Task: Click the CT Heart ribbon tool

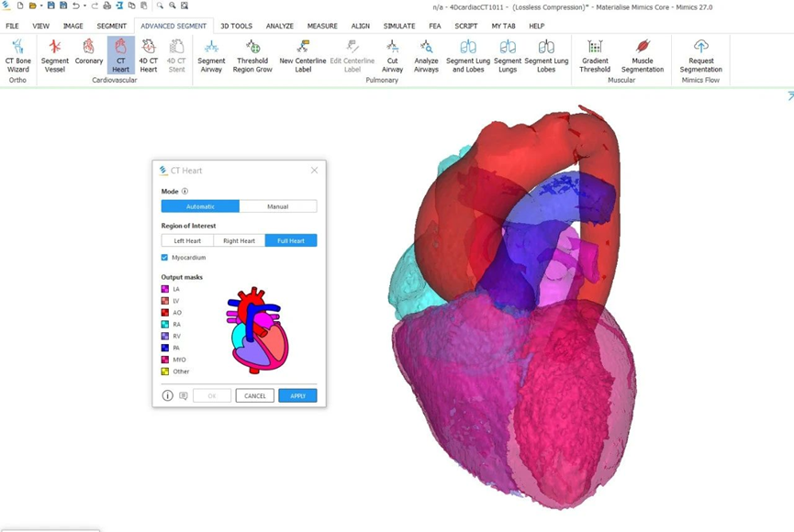Action: coord(120,56)
